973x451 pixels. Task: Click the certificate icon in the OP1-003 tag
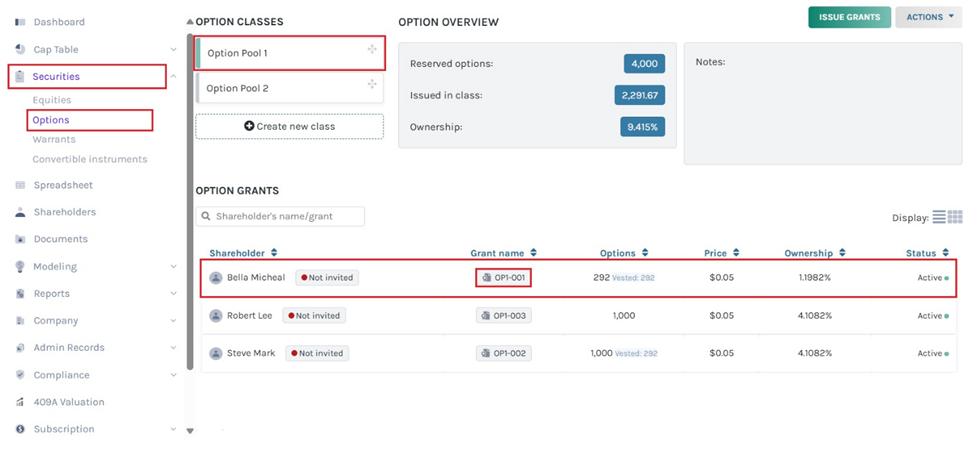(486, 316)
